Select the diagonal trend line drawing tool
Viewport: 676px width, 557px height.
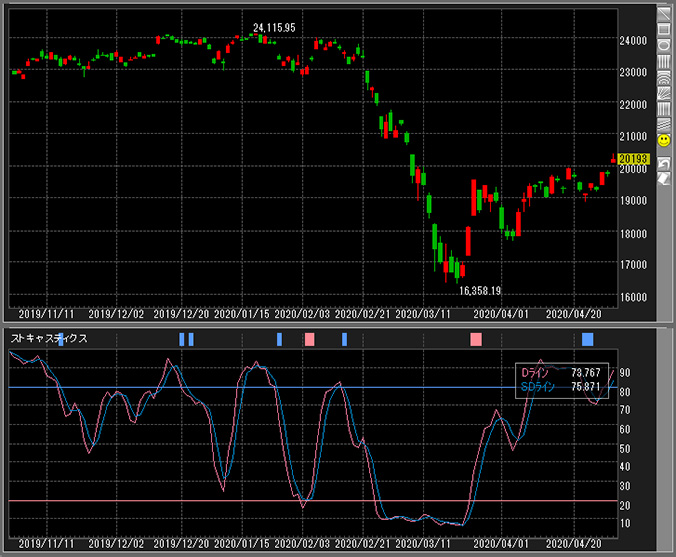pyautogui.click(x=664, y=13)
